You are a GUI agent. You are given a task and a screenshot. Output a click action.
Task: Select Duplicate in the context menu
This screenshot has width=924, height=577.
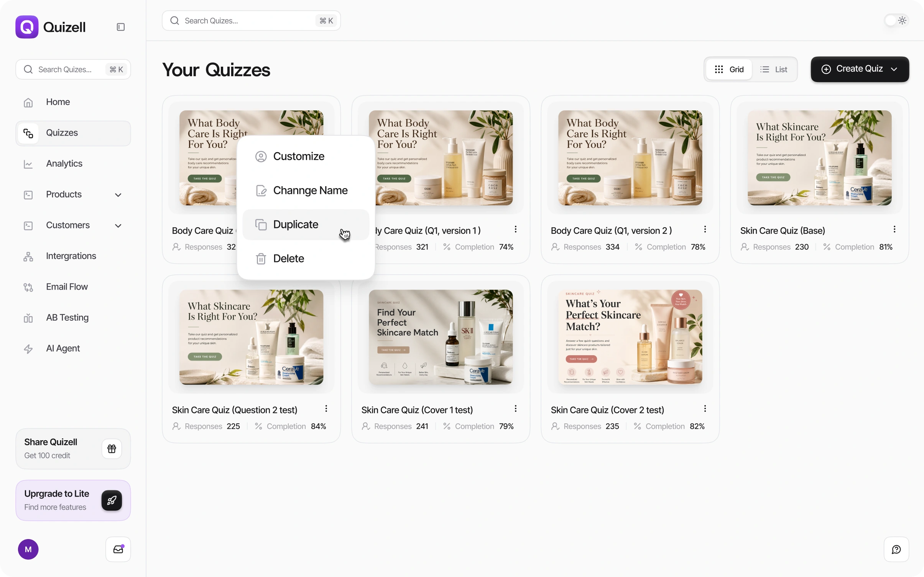(306, 225)
